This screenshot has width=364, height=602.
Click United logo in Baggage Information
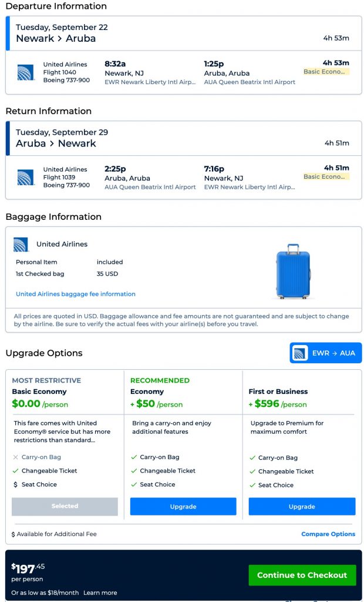pos(21,245)
